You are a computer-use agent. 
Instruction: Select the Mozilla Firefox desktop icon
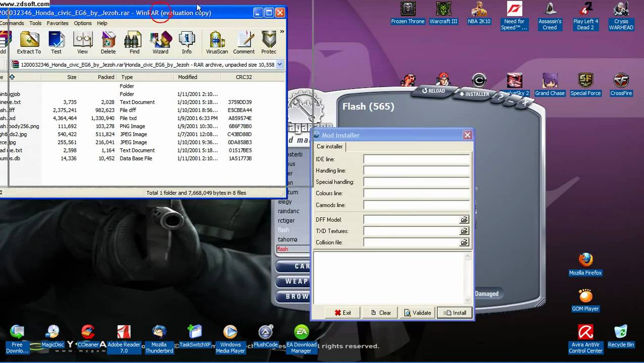click(585, 264)
